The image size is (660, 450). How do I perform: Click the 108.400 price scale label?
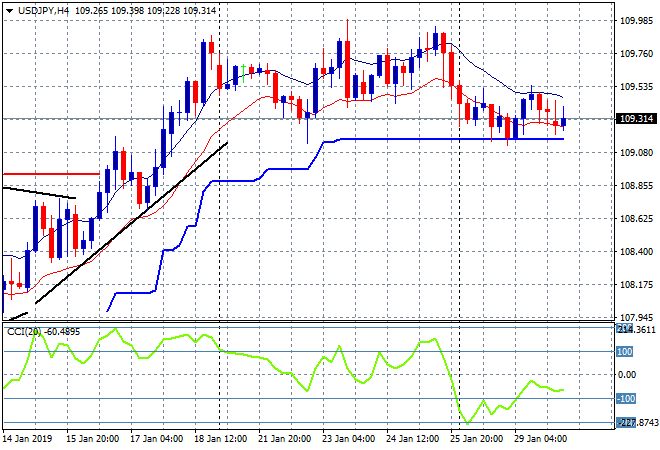point(637,252)
